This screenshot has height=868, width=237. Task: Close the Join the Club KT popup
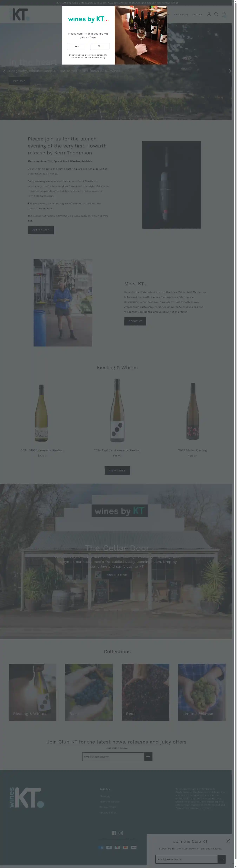click(x=228, y=841)
